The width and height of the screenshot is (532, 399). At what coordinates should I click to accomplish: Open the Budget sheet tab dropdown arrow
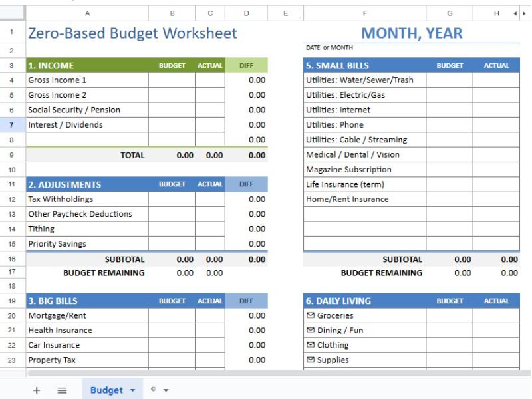click(132, 390)
